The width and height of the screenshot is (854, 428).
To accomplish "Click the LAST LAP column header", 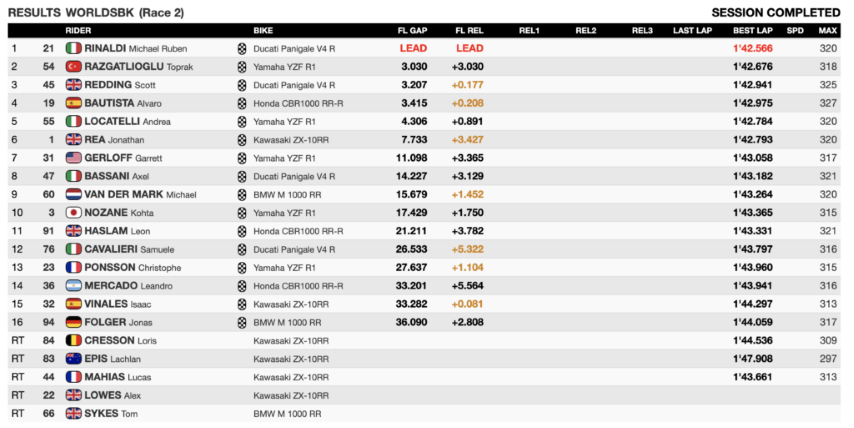I will [692, 30].
